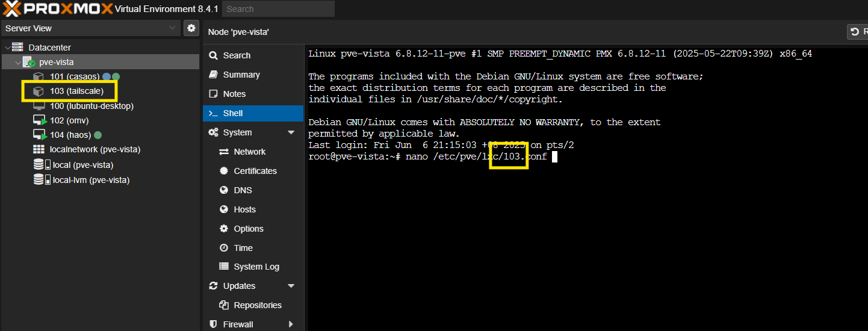Collapse the Updates submenu arrow

pyautogui.click(x=291, y=286)
